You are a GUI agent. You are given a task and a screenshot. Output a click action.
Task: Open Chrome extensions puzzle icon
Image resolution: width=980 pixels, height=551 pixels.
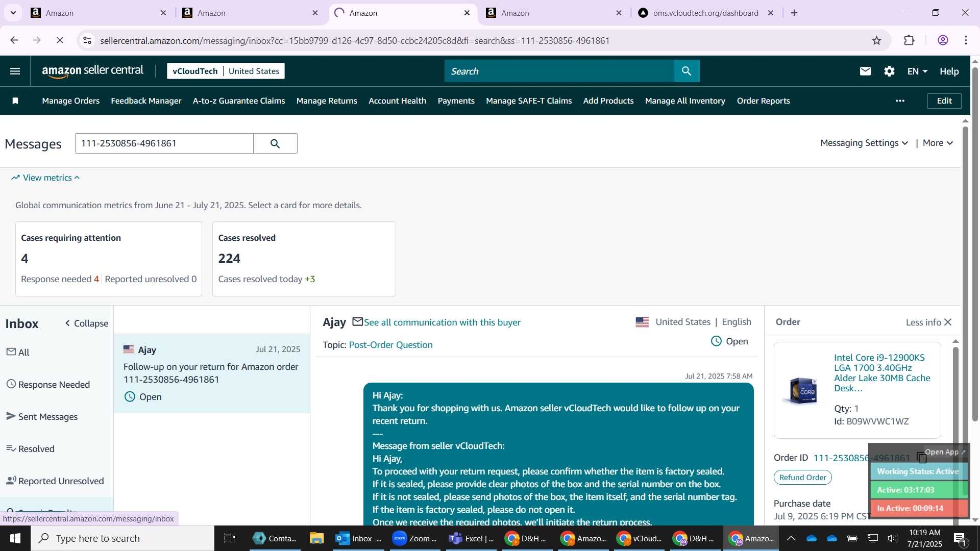click(909, 40)
